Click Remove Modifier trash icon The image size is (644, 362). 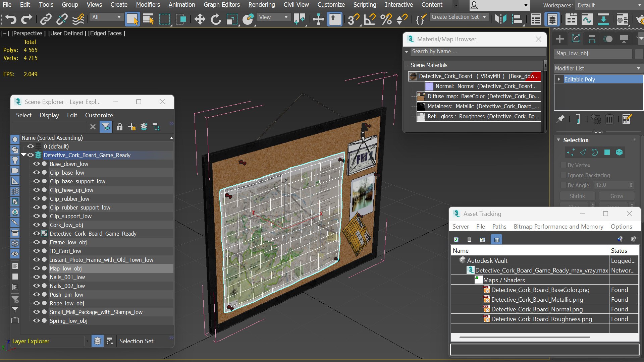tap(609, 119)
